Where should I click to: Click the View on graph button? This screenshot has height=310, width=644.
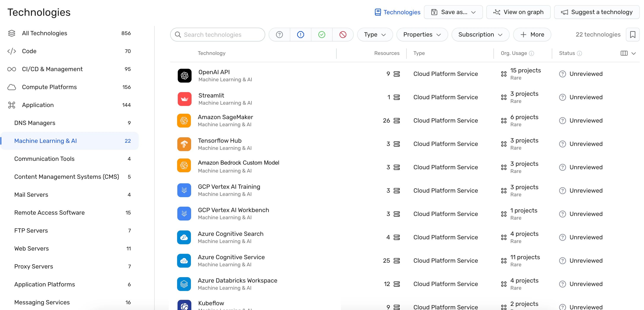[x=518, y=12]
